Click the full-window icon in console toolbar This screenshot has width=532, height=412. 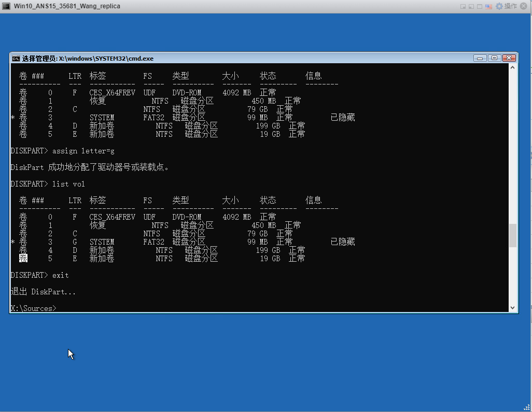(x=480, y=6)
